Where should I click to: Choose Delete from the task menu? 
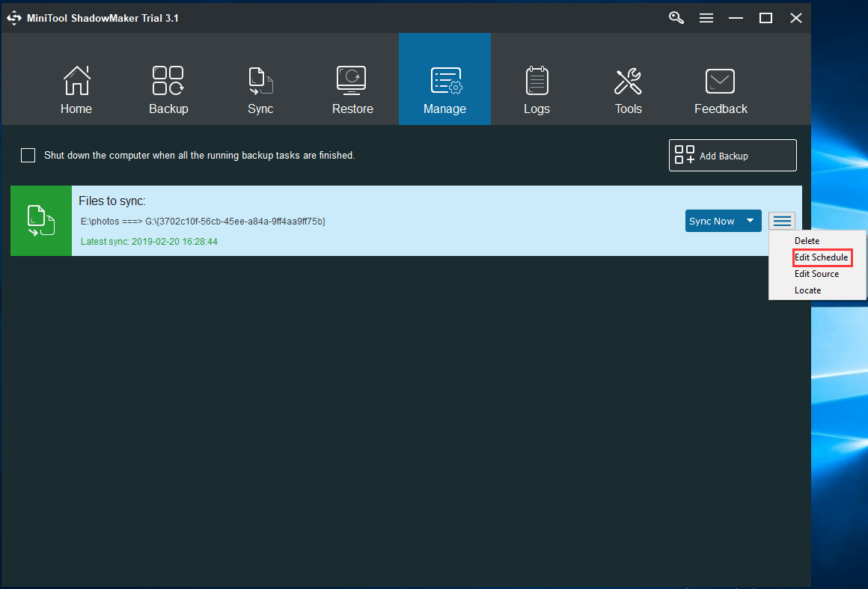tap(807, 241)
